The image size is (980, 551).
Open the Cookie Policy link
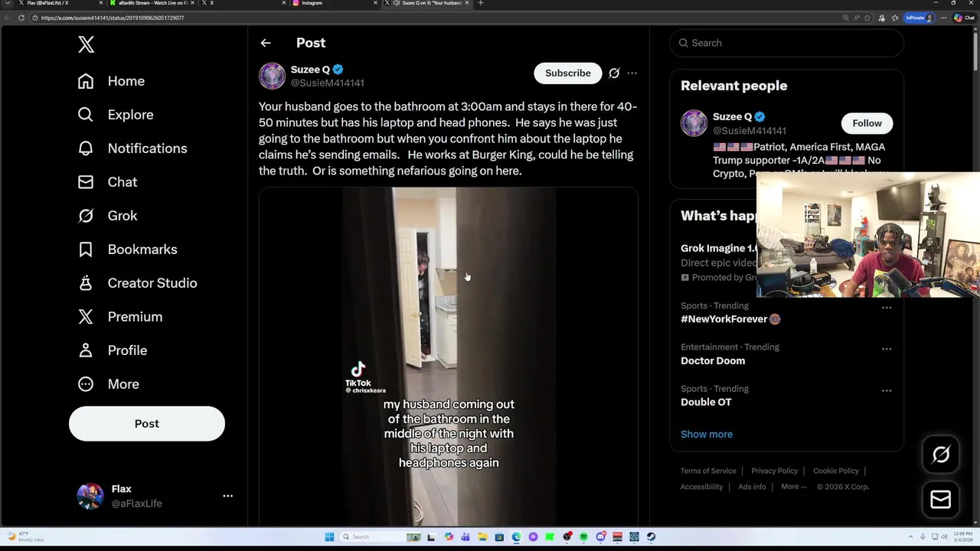[x=836, y=471]
